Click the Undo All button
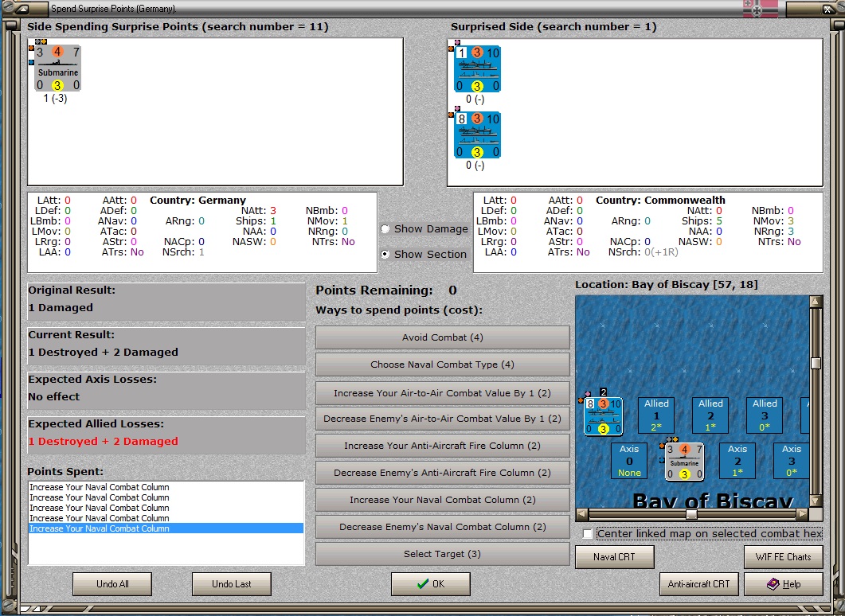 pyautogui.click(x=112, y=584)
